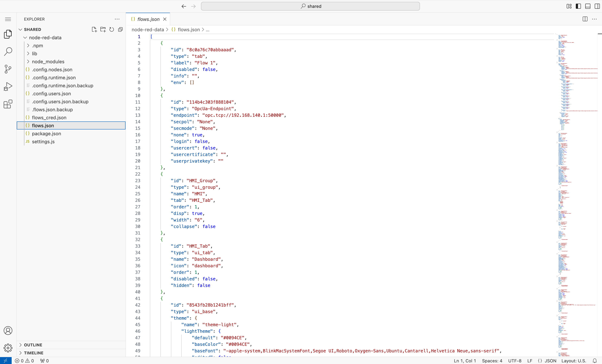
Task: Expand the TIMELINE section
Action: pyautogui.click(x=33, y=353)
